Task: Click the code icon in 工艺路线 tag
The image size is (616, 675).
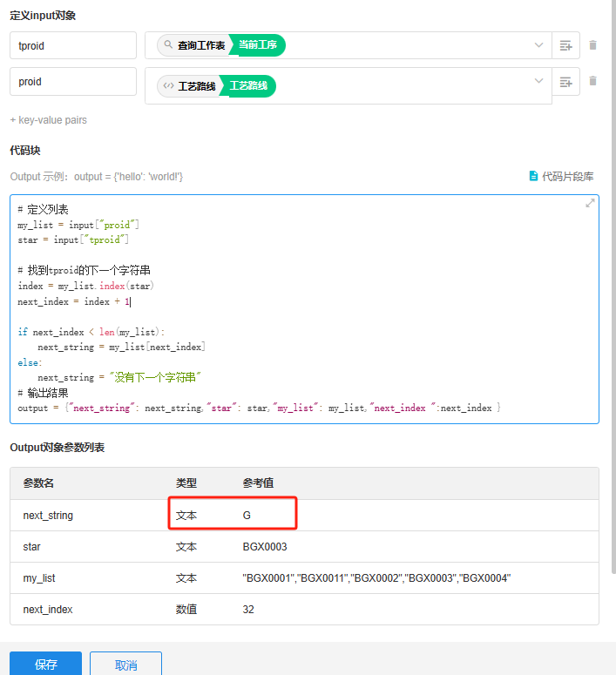Action: 168,86
